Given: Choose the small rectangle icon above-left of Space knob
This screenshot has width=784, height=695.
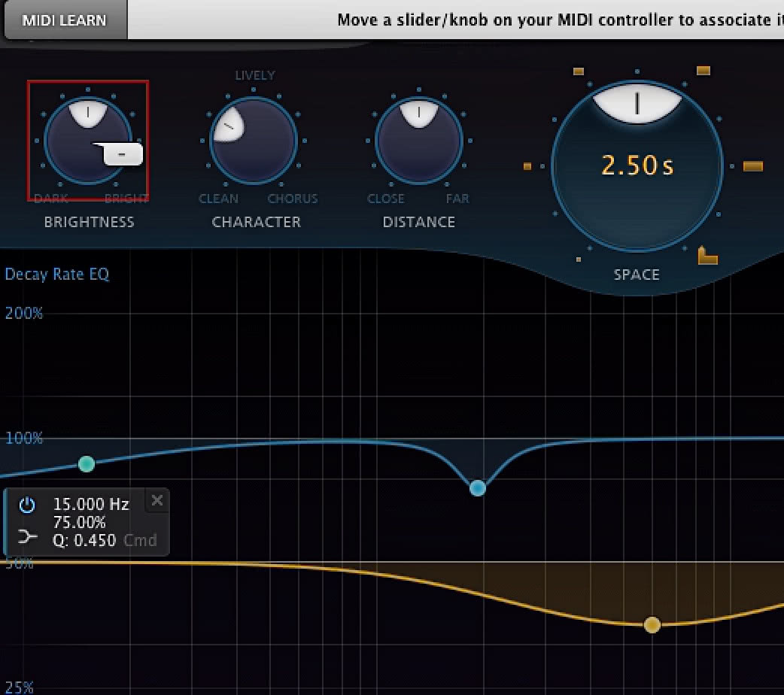Looking at the screenshot, I should [579, 71].
